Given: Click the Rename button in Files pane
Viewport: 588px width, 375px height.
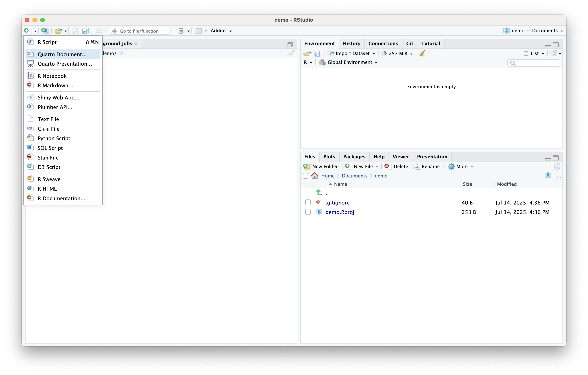Looking at the screenshot, I should point(427,166).
